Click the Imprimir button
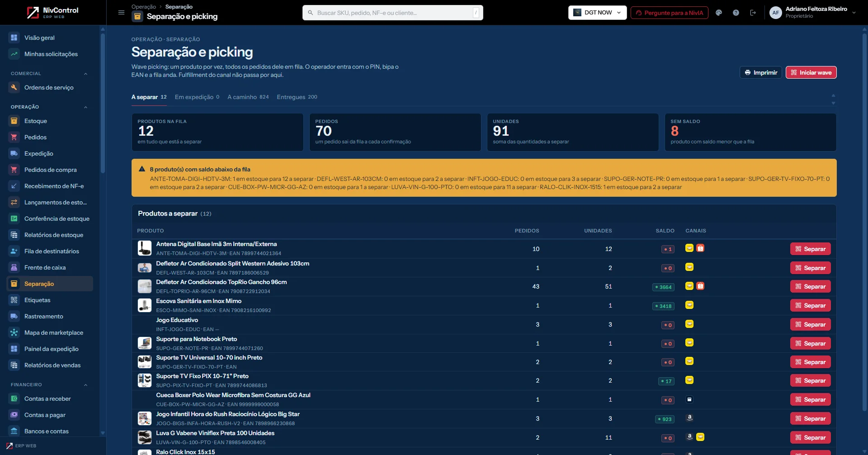868x455 pixels. pos(761,72)
